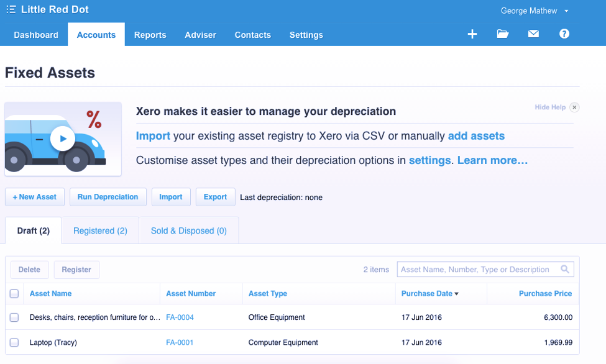Sort by Asset Type column
Image resolution: width=606 pixels, height=364 pixels.
(x=268, y=294)
